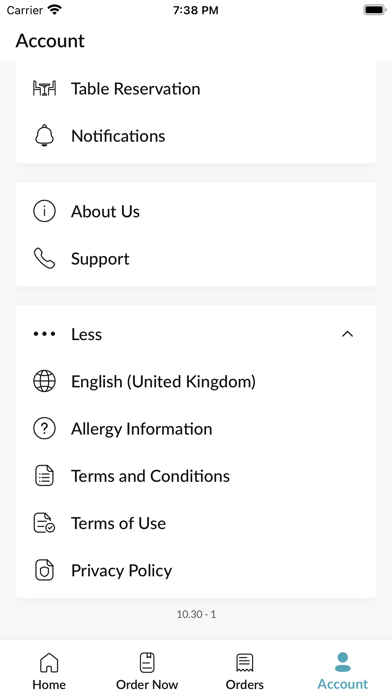Tap the Notifications bell icon

pos(44,135)
